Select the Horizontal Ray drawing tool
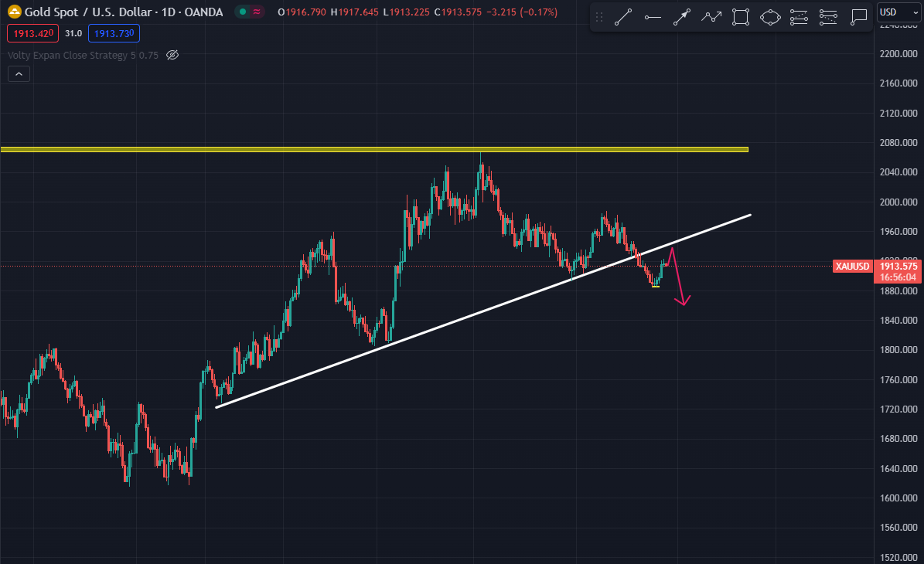Screen dimensions: 924x564 coord(653,17)
